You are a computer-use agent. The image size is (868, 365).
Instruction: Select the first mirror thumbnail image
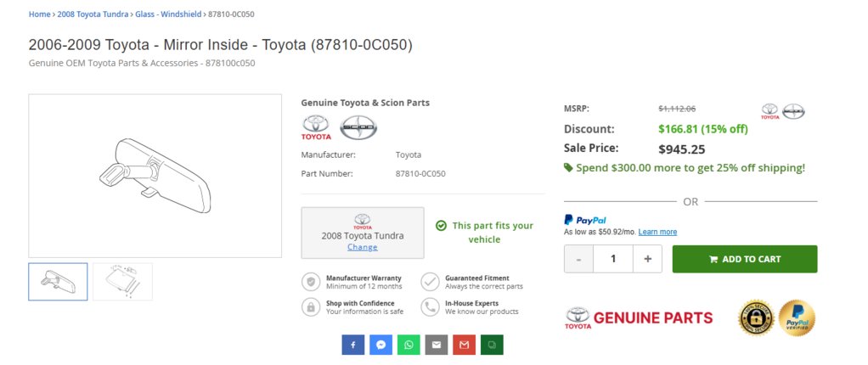[x=58, y=281]
